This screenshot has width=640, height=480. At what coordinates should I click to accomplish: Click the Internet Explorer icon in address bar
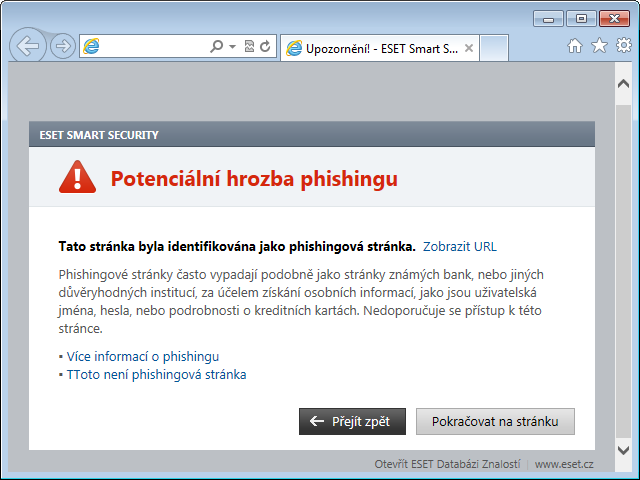91,47
